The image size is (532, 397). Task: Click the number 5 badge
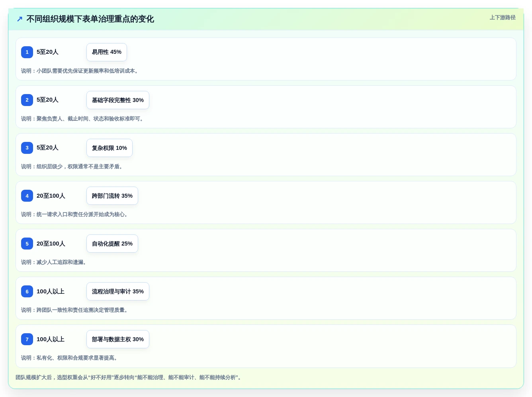coord(27,244)
